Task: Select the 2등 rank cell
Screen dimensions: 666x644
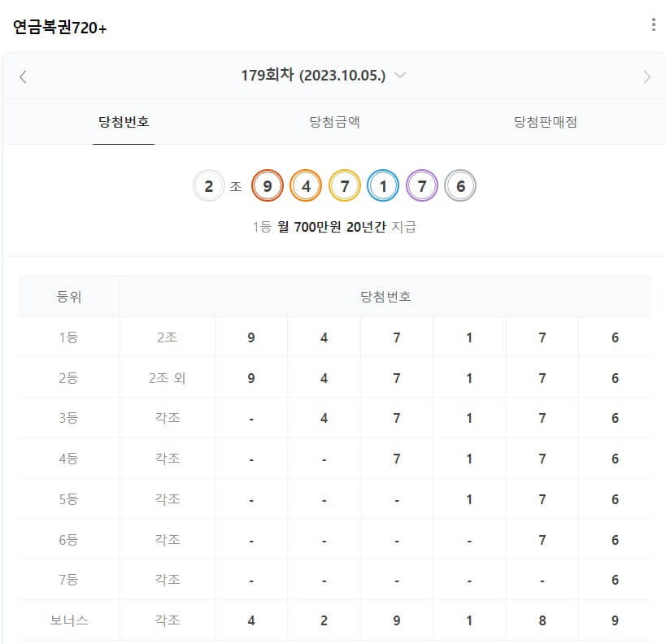Action: coord(69,377)
